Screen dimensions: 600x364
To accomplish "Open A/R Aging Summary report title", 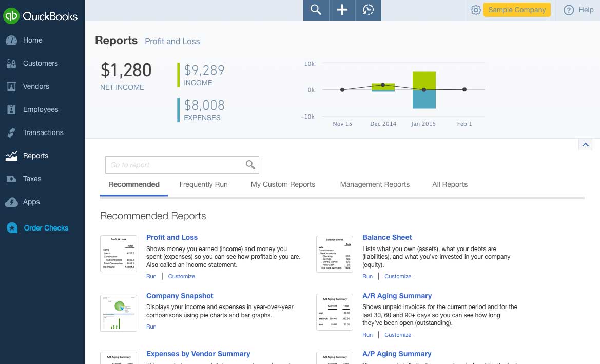I will tap(397, 296).
